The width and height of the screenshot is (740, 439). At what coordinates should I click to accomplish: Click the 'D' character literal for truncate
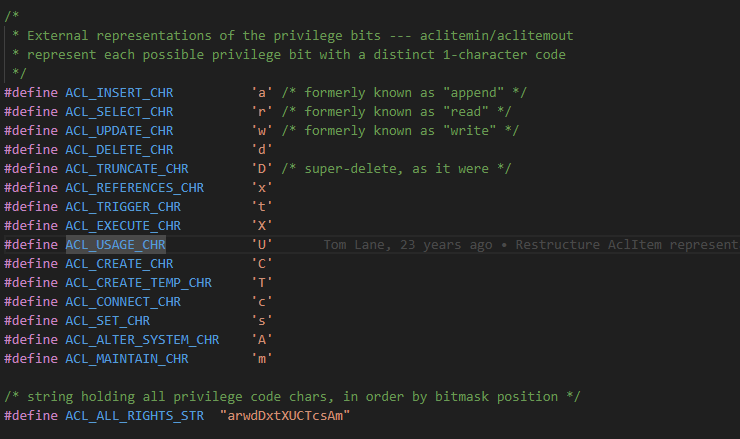[x=262, y=169]
